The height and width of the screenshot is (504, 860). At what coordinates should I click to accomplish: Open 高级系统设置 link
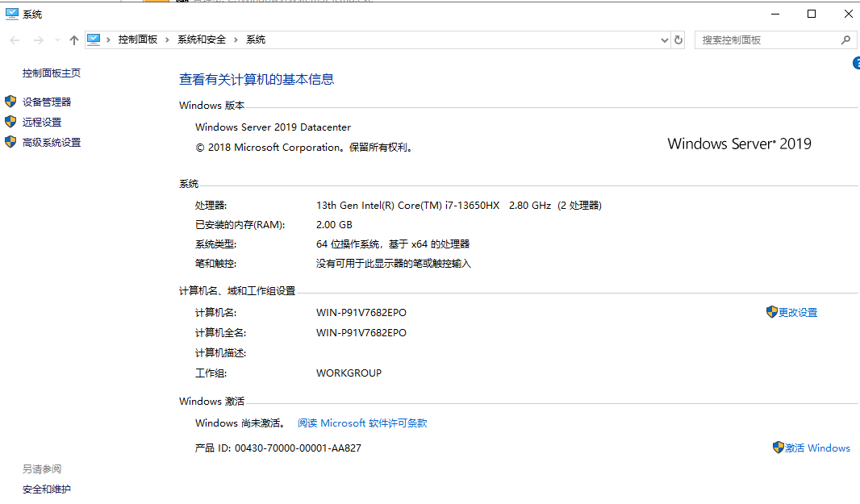[x=52, y=143]
